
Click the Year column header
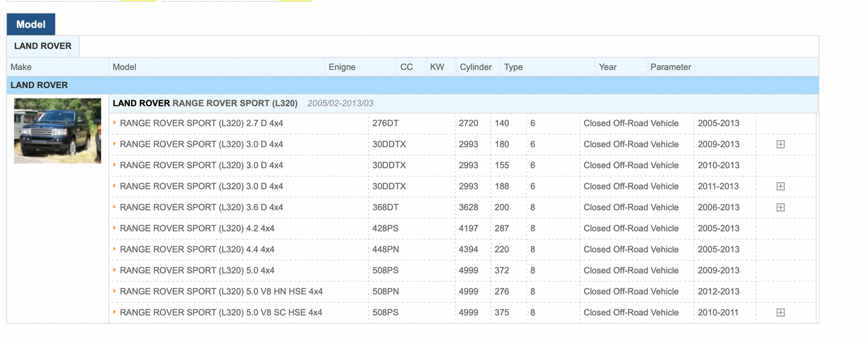pos(607,67)
